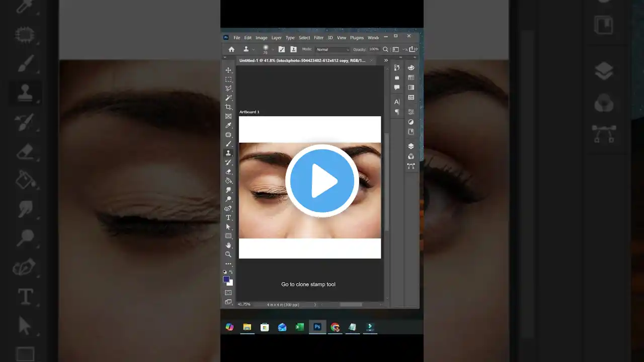Screen dimensions: 644x362
Task: Open the Adjustments half-circle panel icon
Action: (411, 122)
